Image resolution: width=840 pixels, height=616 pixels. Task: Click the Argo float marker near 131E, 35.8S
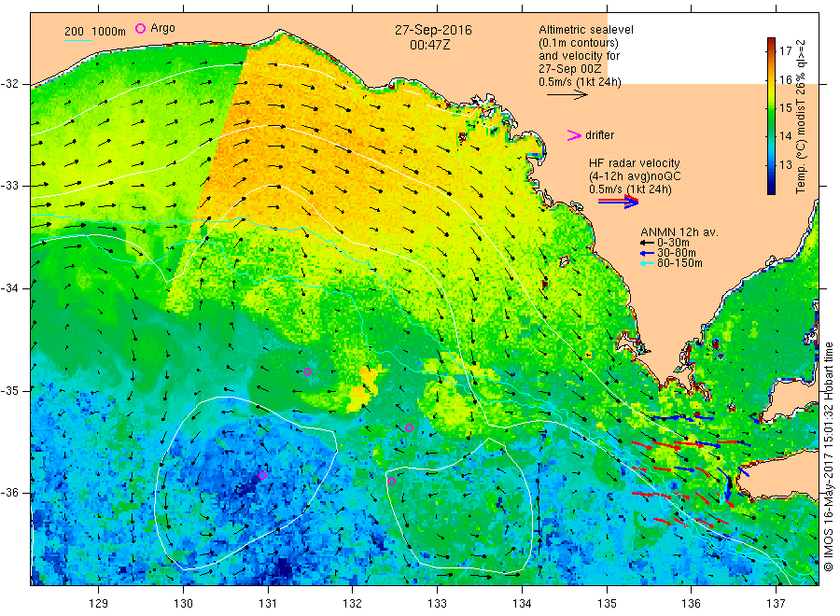pyautogui.click(x=262, y=476)
